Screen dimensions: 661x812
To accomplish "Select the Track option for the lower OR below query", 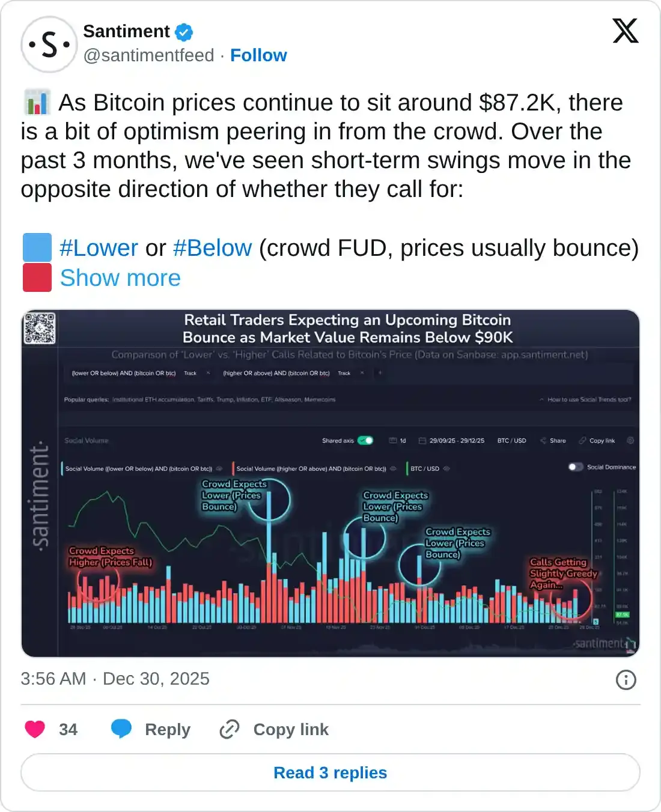I will point(190,372).
